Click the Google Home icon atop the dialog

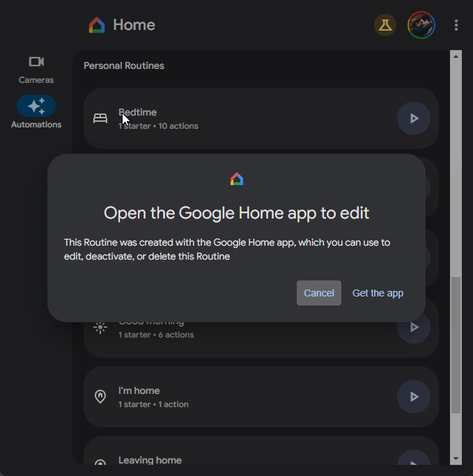[237, 179]
